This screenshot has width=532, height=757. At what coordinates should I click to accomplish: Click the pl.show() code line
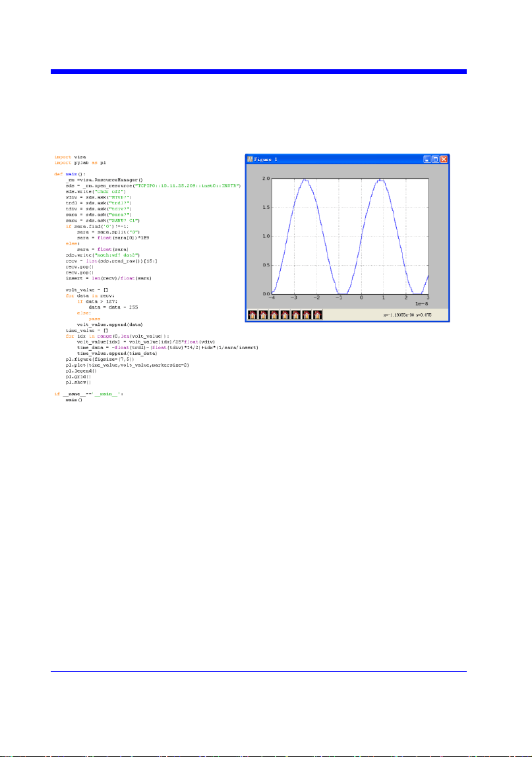point(78,382)
